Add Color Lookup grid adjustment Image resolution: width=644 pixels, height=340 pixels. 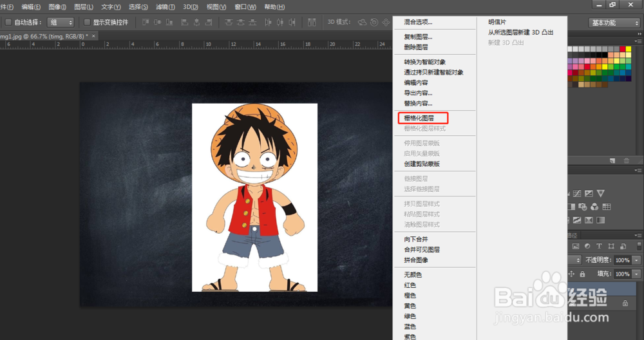coord(607,207)
